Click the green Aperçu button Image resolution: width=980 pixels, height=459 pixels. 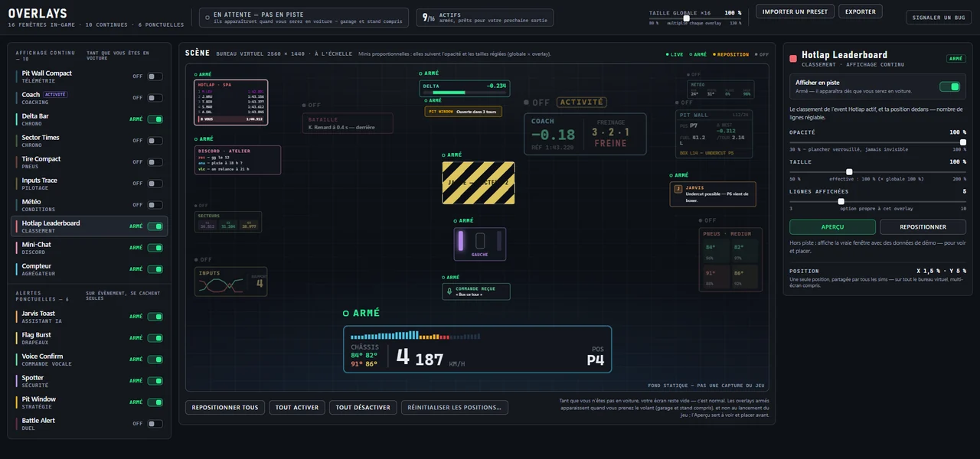pos(832,227)
